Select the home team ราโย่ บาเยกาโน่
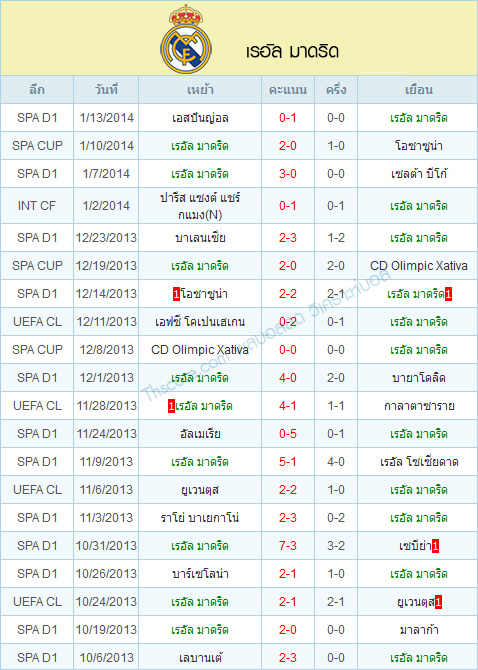 click(x=200, y=518)
